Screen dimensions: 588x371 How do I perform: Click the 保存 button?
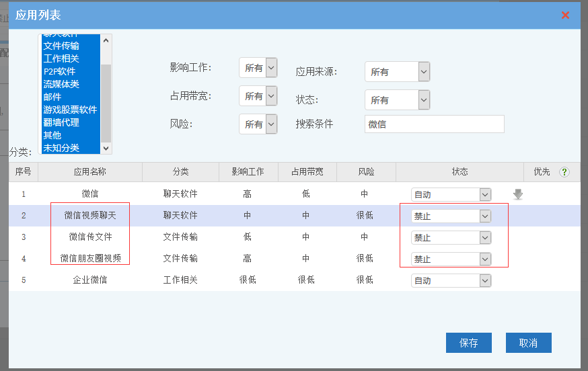pos(468,343)
